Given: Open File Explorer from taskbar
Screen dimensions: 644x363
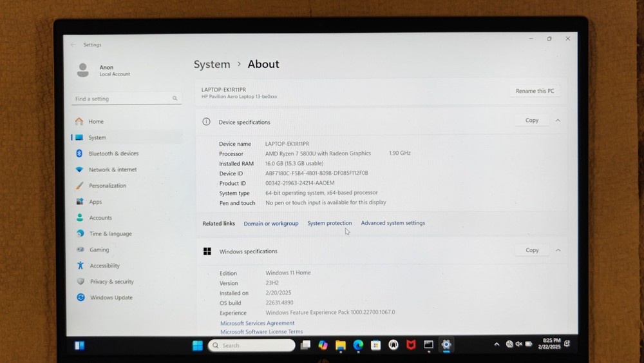Looking at the screenshot, I should (x=341, y=345).
